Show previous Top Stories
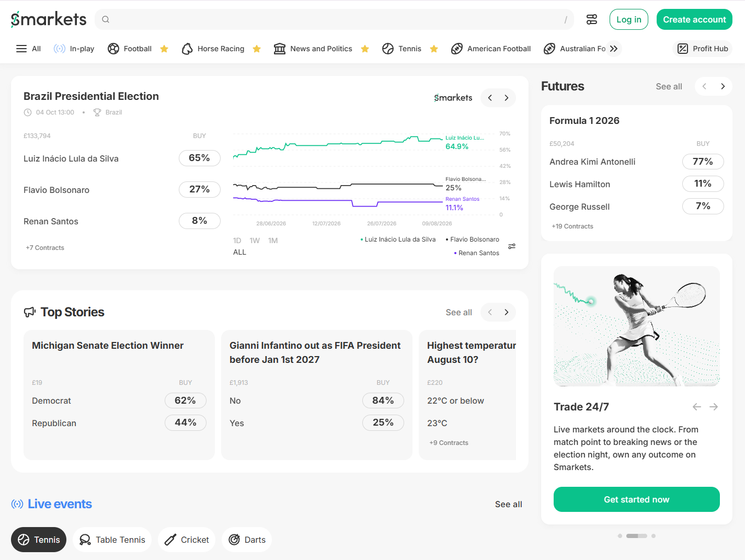The height and width of the screenshot is (560, 745). coord(490,312)
